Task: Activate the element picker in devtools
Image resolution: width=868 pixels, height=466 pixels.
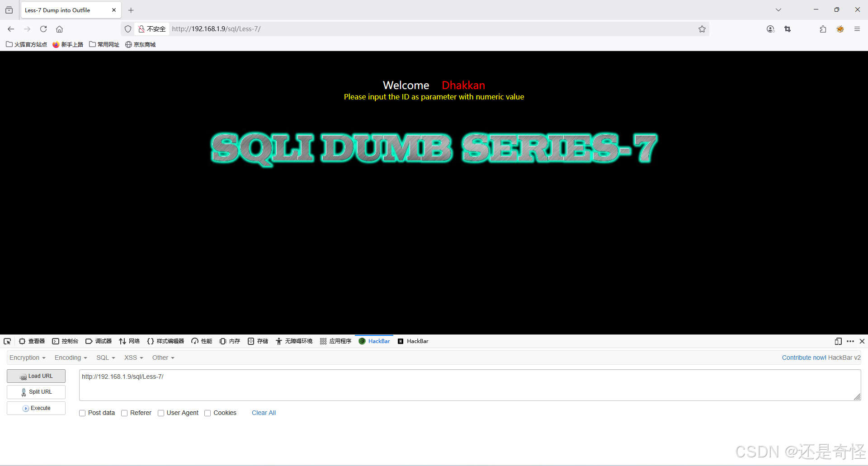Action: [x=7, y=341]
